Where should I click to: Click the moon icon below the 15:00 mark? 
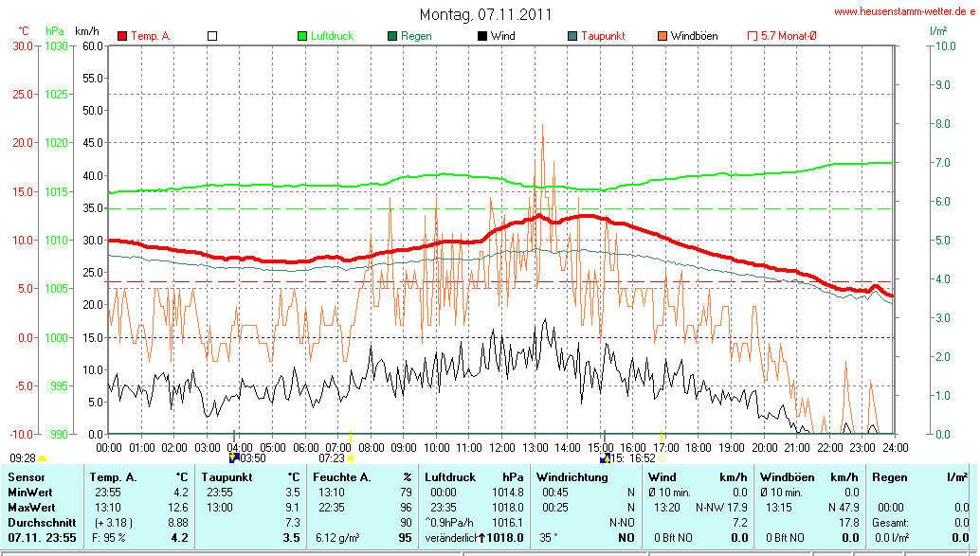tap(605, 458)
